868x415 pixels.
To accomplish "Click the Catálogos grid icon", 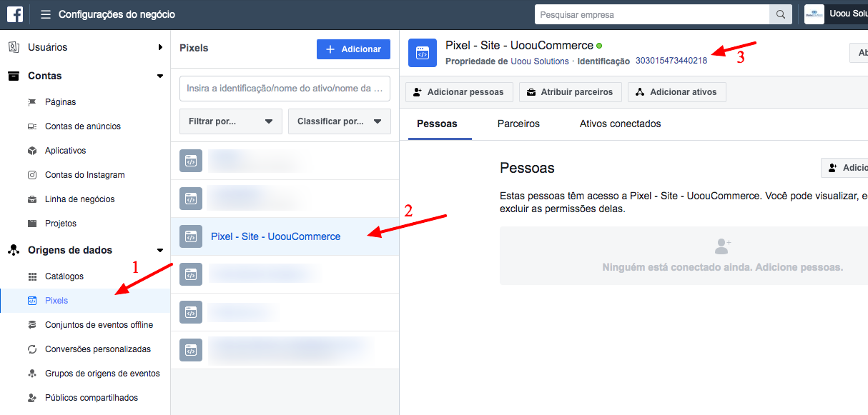I will (31, 276).
